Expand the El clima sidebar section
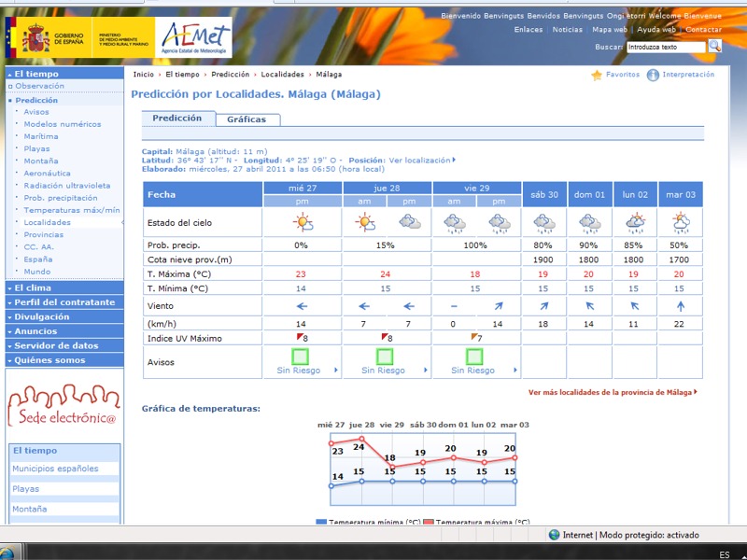747x560 pixels. [34, 288]
